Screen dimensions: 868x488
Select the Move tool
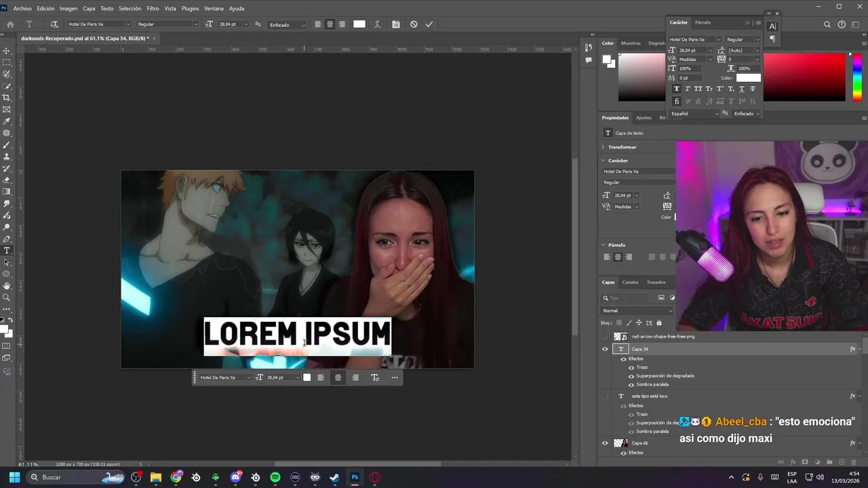pos(7,51)
